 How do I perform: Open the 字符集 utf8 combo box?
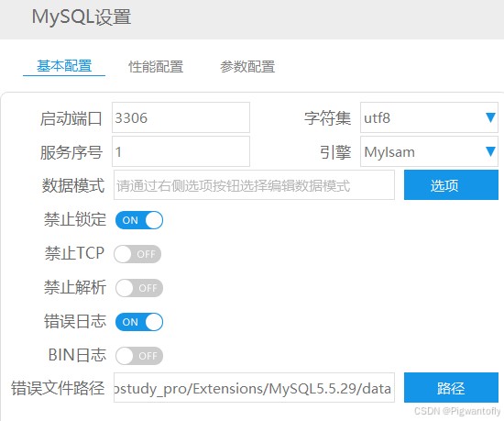point(429,117)
